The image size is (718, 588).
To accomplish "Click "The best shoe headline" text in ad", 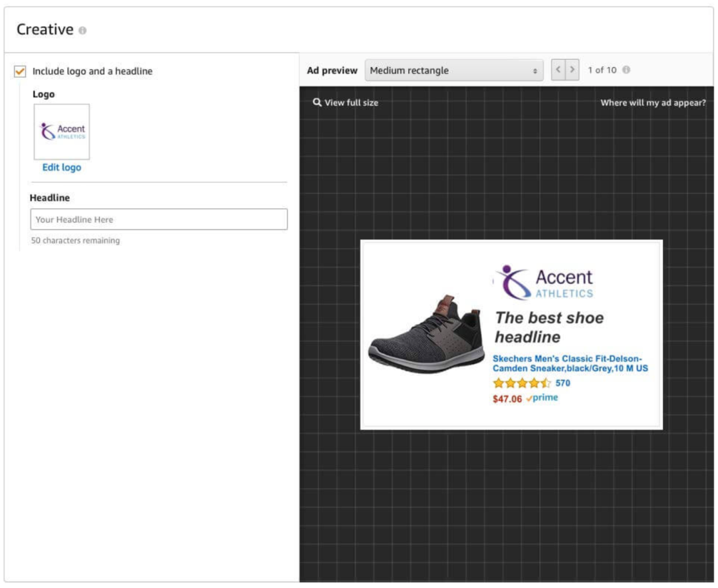I will [549, 327].
